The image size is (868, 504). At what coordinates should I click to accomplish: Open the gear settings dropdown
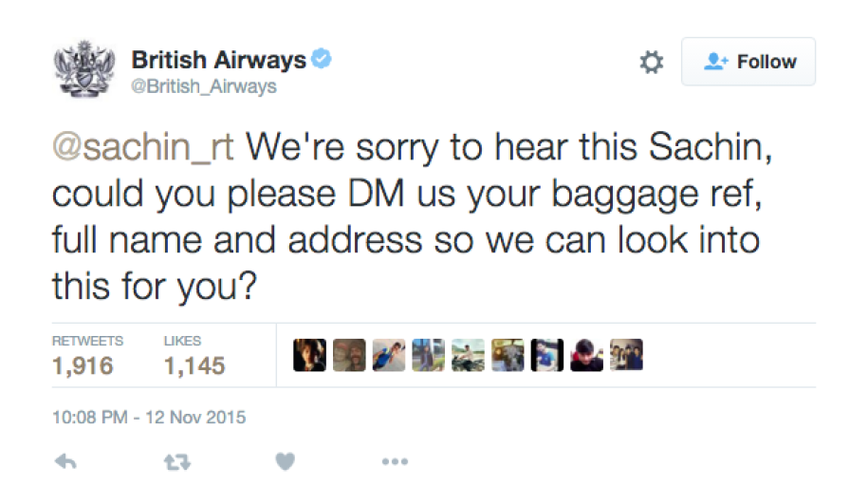click(652, 62)
